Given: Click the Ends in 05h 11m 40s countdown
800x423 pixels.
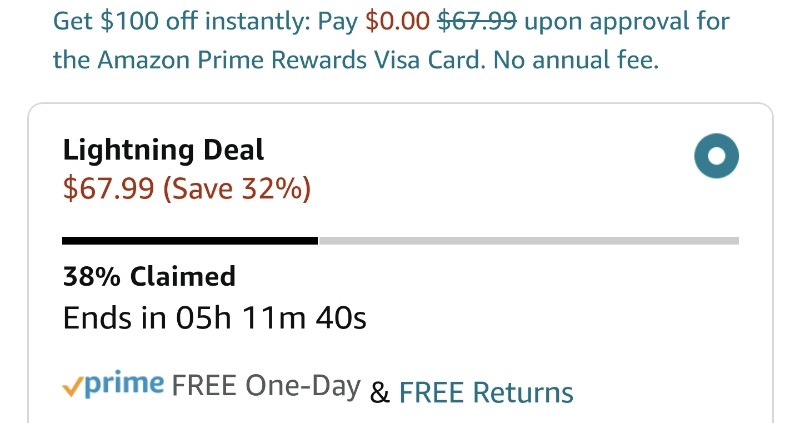Looking at the screenshot, I should click(214, 318).
